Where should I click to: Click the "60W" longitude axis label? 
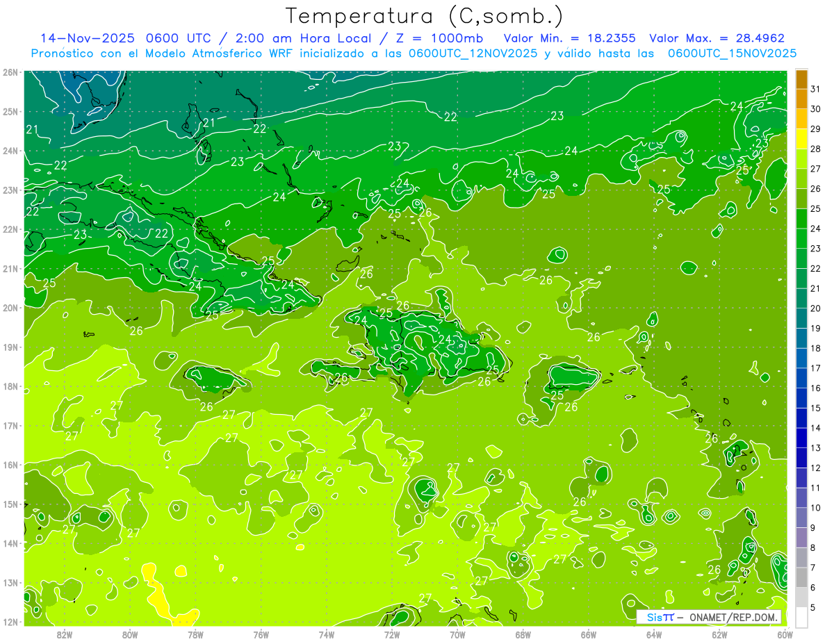(x=785, y=634)
